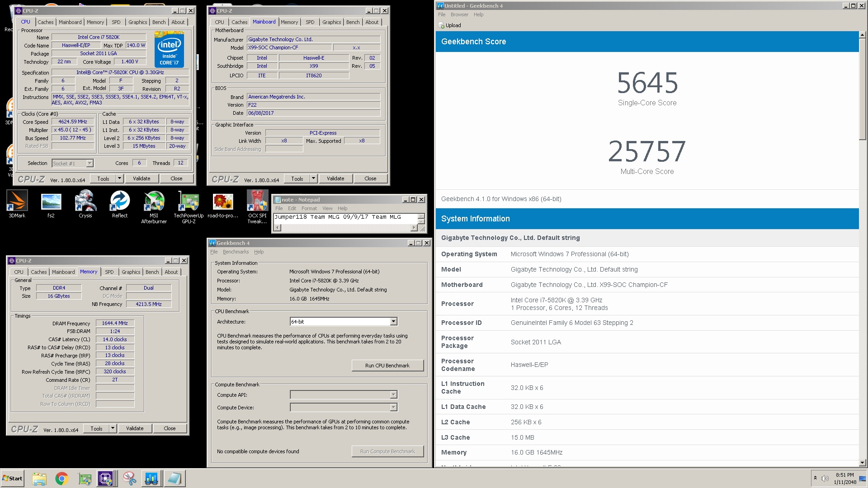Click Notepad horizontal scrollbar left arrow
This screenshot has width=868, height=488.
tap(278, 228)
